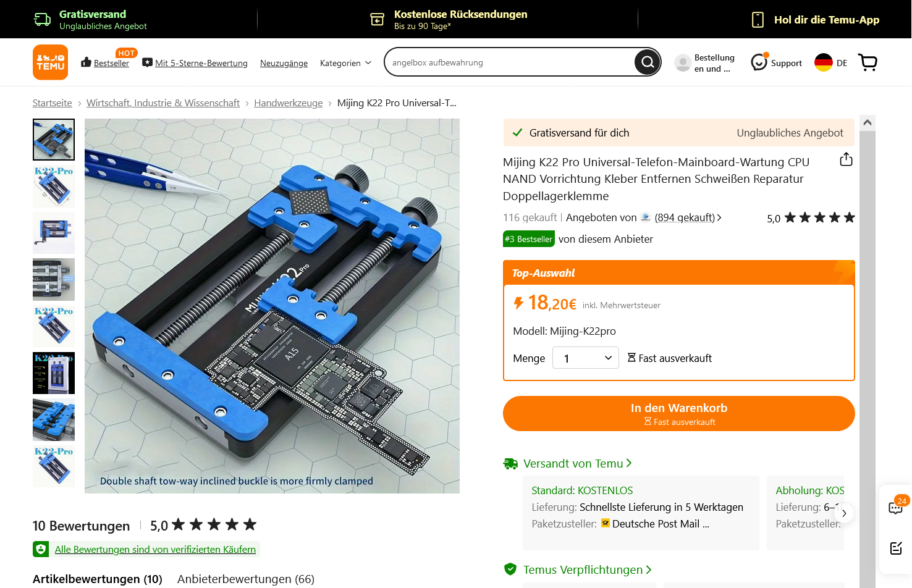The width and height of the screenshot is (912, 588).
Task: Select the German flag language icon
Action: tap(824, 62)
